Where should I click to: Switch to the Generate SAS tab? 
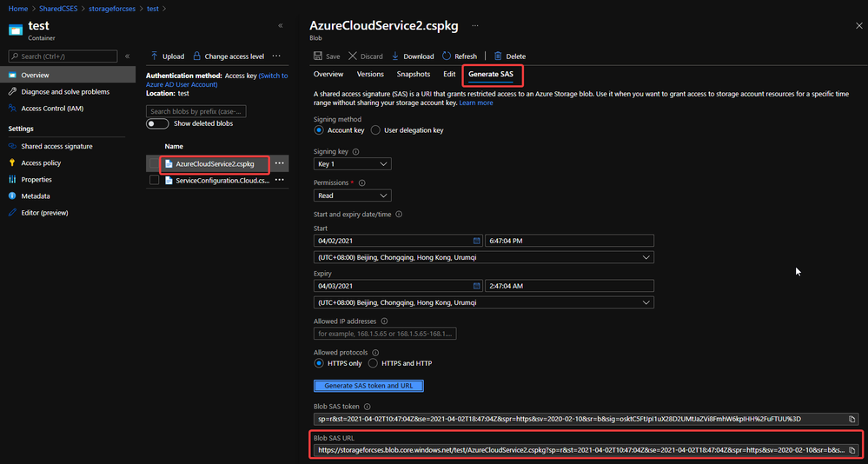pyautogui.click(x=491, y=74)
